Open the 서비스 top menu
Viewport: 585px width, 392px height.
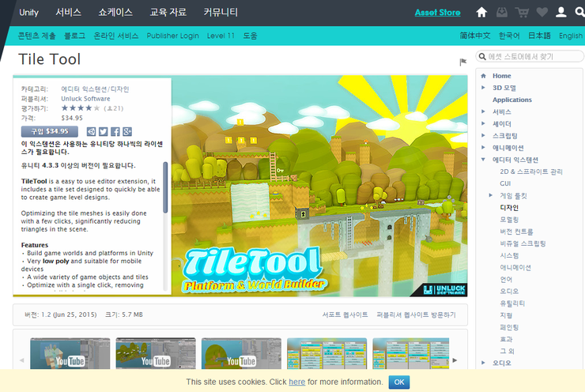(x=68, y=13)
